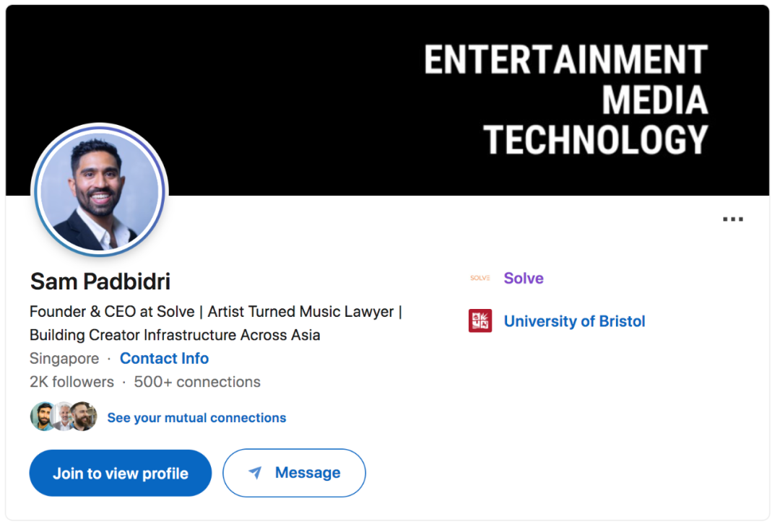Select the middle mutual connection avatar
This screenshot has width=780, height=532.
[x=64, y=417]
